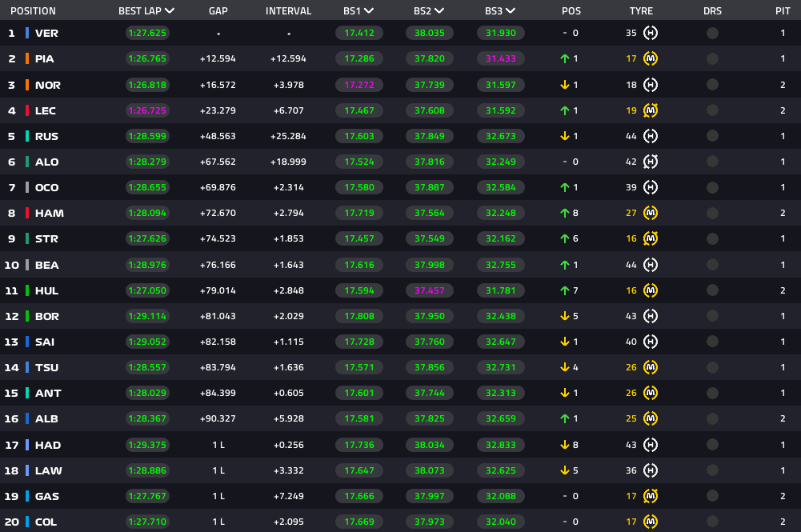This screenshot has width=801, height=532.
Task: Click Hulkenberg's green up arrow
Action: (x=564, y=290)
